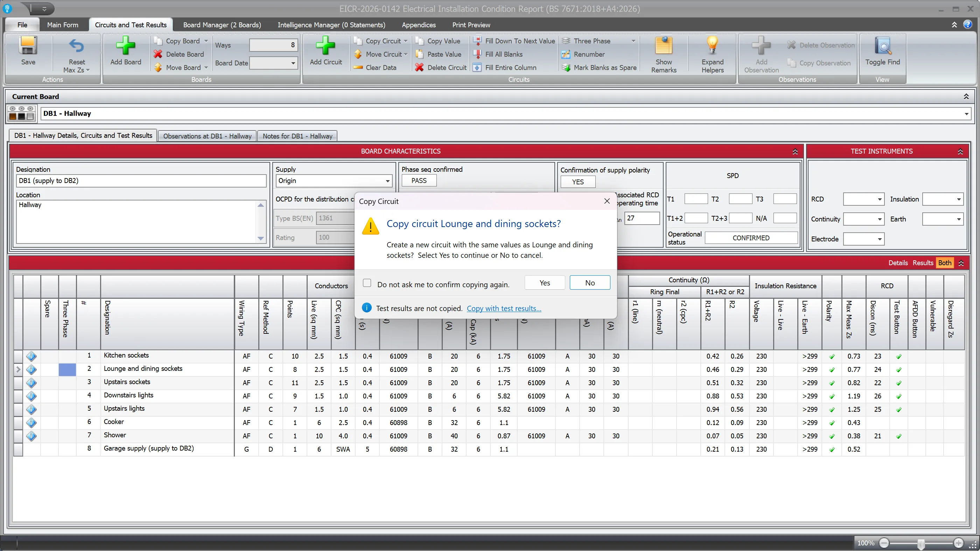Image resolution: width=980 pixels, height=551 pixels.
Task: Click the Results view button
Action: tap(923, 263)
